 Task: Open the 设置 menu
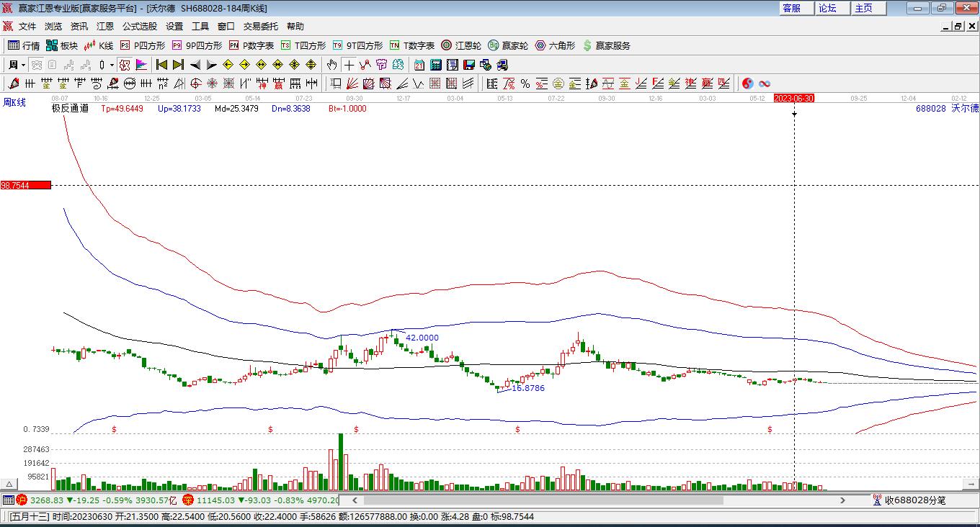174,27
